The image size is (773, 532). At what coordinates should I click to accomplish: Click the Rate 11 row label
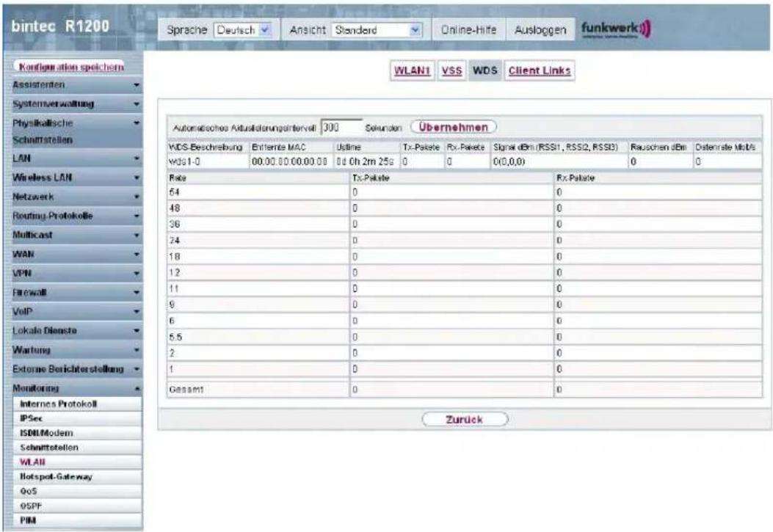point(174,289)
